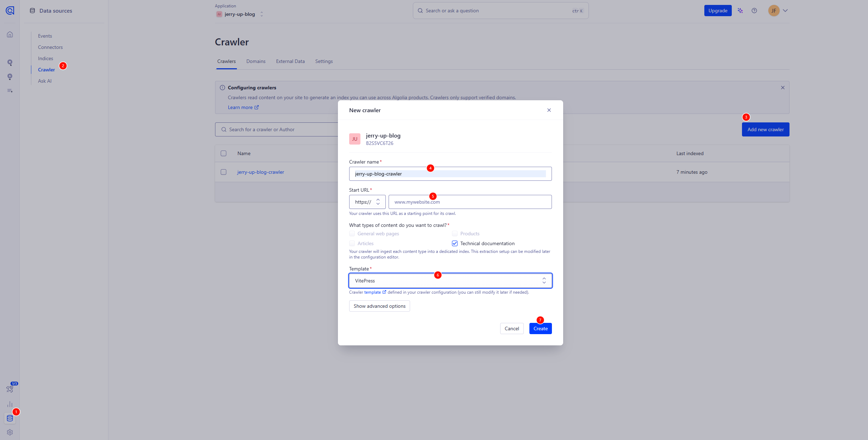The image size is (868, 440).
Task: Open the analytics bar chart icon
Action: pyautogui.click(x=10, y=404)
